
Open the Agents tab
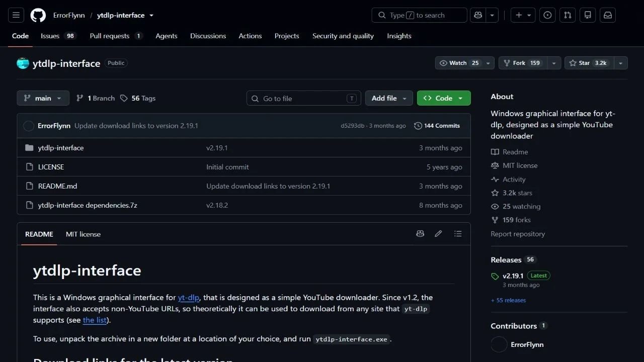[x=167, y=36]
